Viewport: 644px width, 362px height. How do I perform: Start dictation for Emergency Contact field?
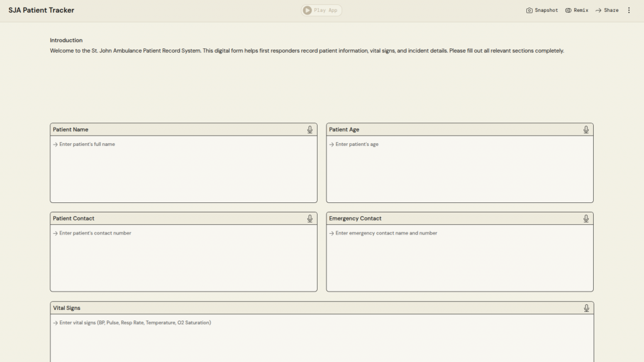coord(586,219)
